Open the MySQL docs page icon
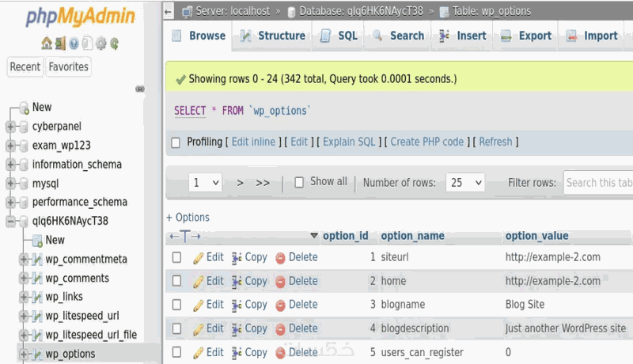Screen dimensions: 633x364 point(87,44)
